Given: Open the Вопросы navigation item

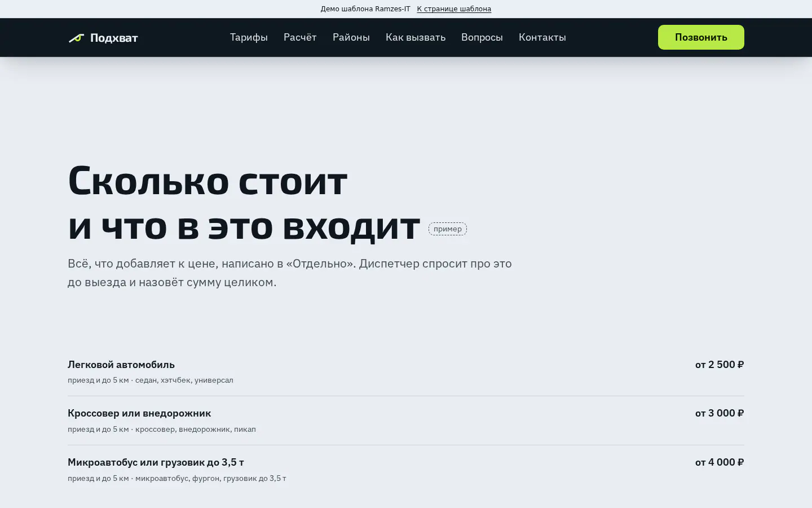Looking at the screenshot, I should [x=482, y=37].
